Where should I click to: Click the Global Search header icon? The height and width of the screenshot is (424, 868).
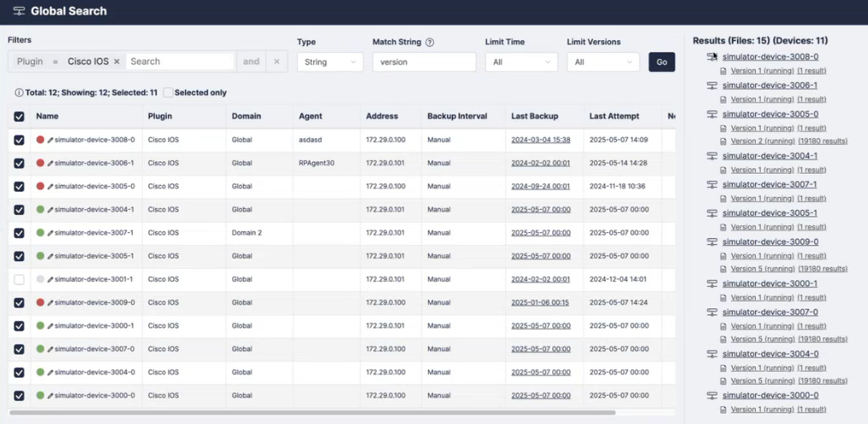(19, 11)
